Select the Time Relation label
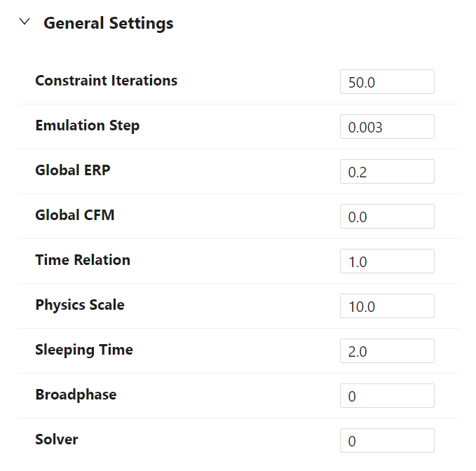 point(83,260)
